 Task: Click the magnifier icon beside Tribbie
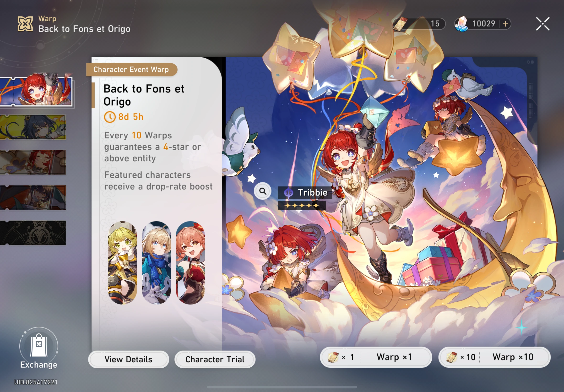pos(262,191)
